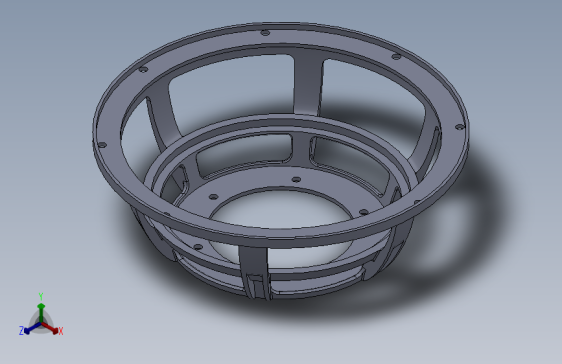
Task: Click the red X axis of the orientation triad
Action: [50, 328]
